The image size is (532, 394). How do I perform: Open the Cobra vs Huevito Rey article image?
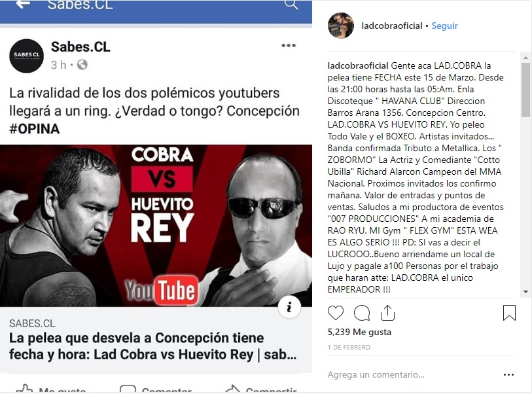[156, 226]
